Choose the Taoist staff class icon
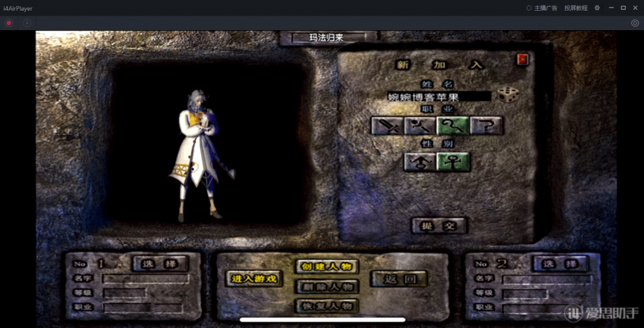Viewport: 644px width, 328px height. 453,126
